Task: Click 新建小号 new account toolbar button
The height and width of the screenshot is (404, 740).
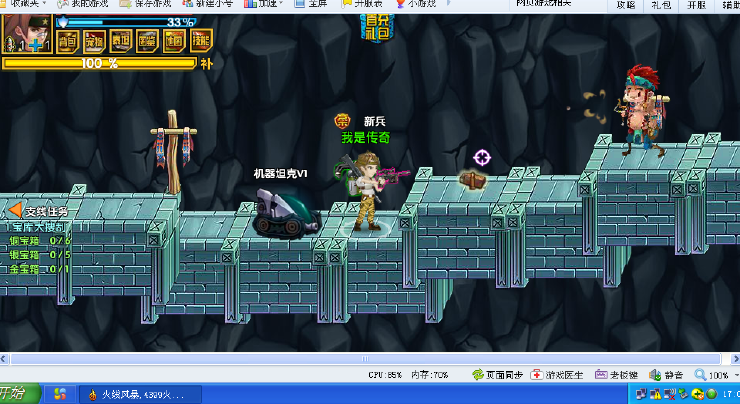Action: tap(208, 4)
